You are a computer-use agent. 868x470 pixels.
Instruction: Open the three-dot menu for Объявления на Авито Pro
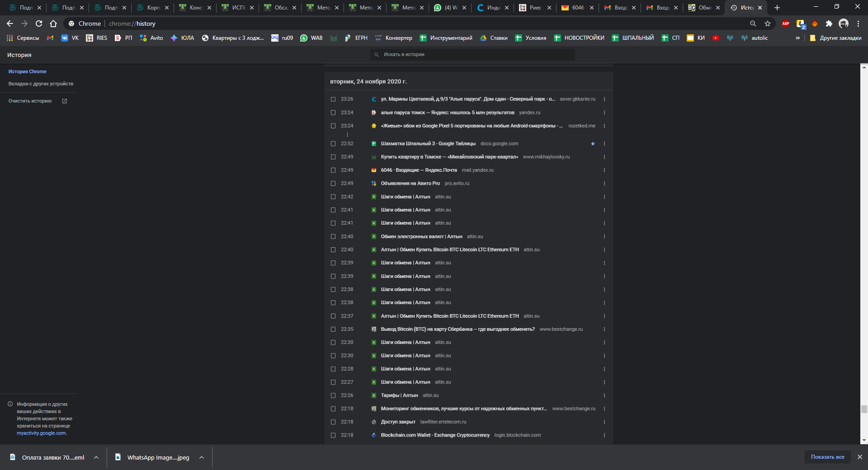click(x=604, y=183)
